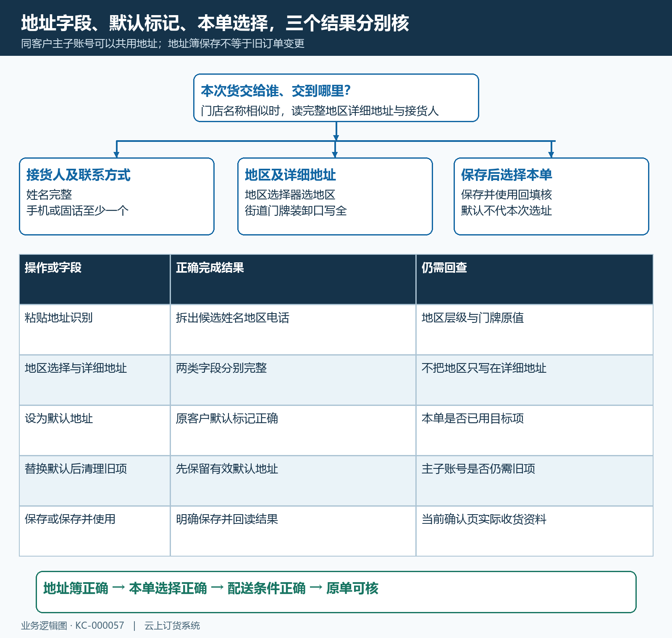Click the cell 替换默认后清理旧项
Viewport: 672px width, 638px height.
pos(94,481)
